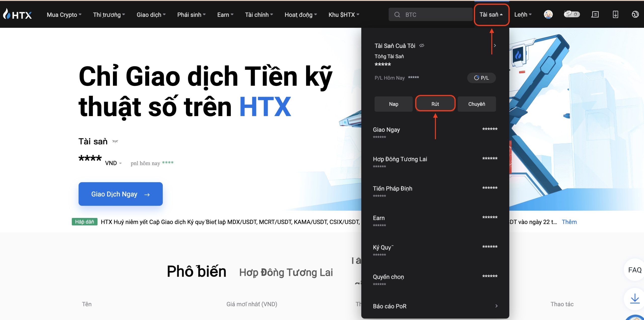Click the BTC search magnifier icon
This screenshot has width=644, height=320.
pyautogui.click(x=397, y=14)
